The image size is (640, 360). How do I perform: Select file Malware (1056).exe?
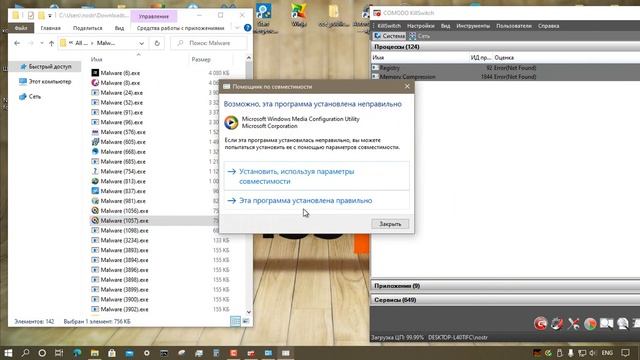[x=124, y=211]
